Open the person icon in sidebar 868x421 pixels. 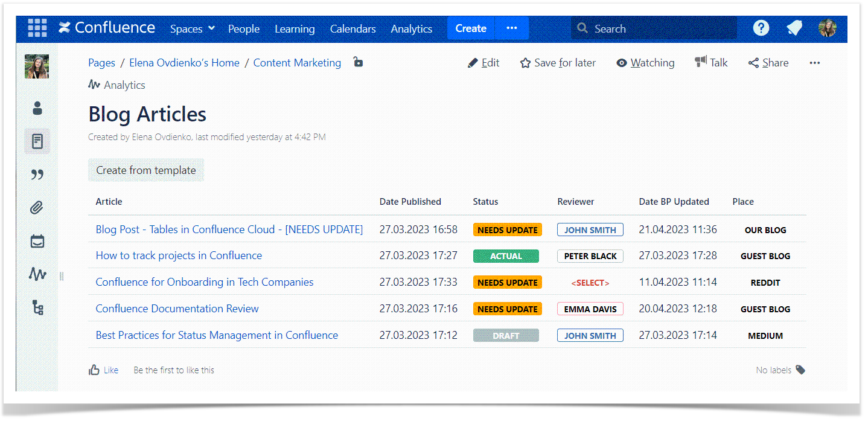point(37,109)
